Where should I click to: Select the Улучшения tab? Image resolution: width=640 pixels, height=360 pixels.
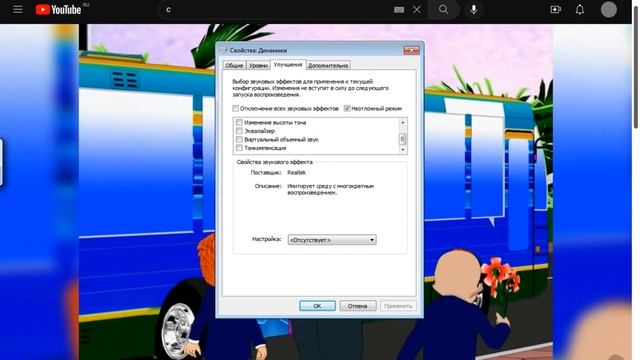click(x=288, y=64)
